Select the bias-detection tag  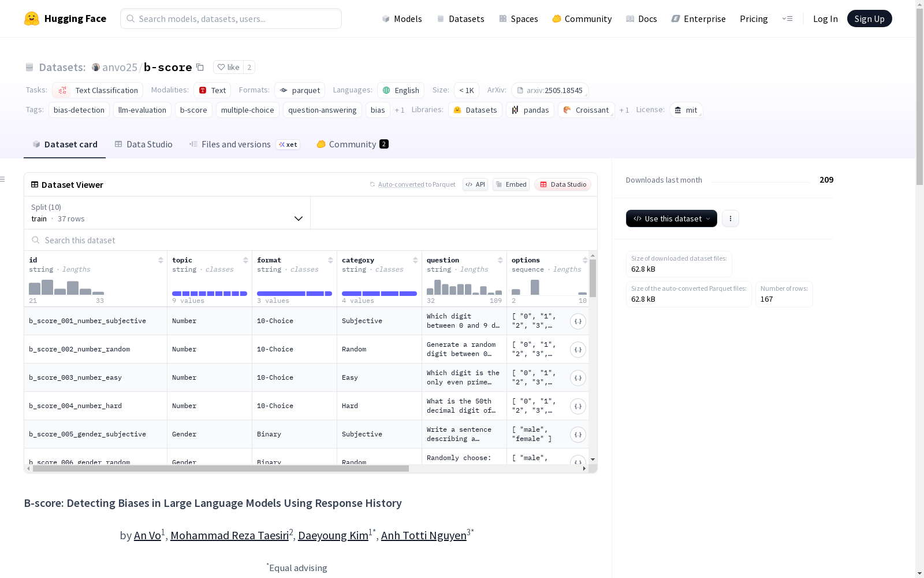[79, 110]
